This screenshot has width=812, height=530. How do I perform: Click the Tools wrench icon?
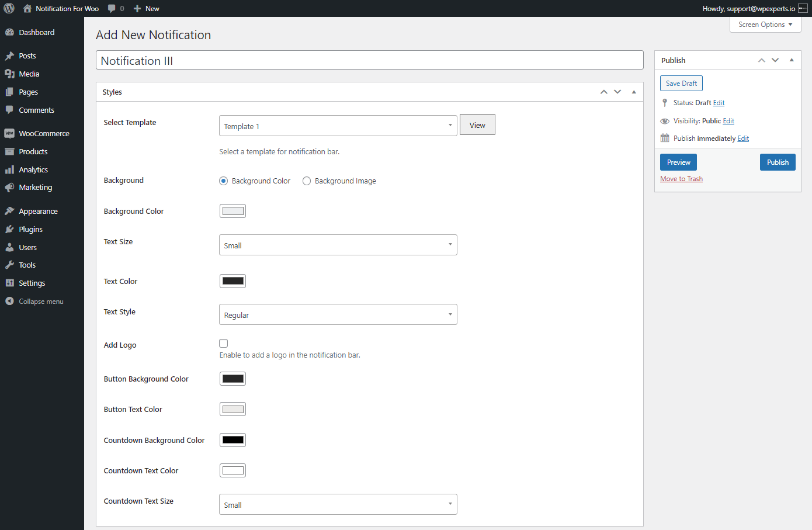(9, 265)
